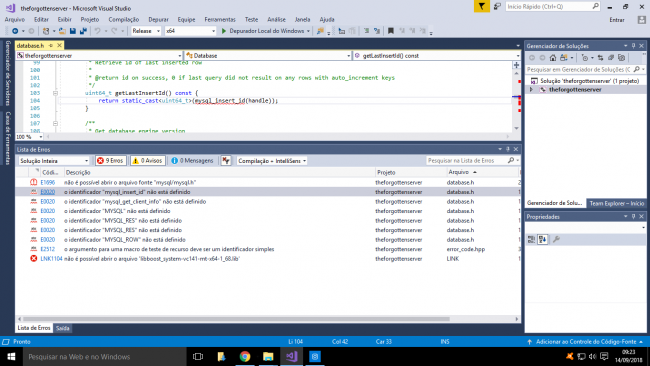Open the E2512 error code link
Image resolution: width=650 pixels, height=366 pixels.
tap(48, 249)
